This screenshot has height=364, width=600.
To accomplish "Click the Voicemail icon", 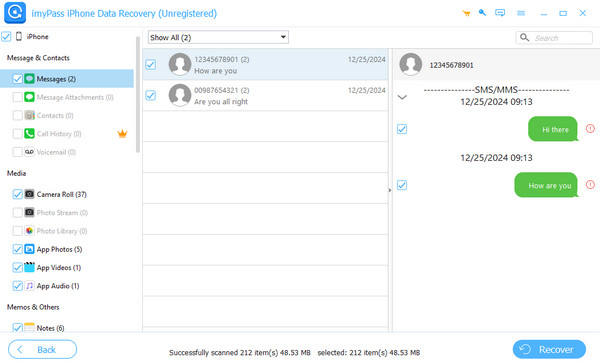I will [29, 152].
